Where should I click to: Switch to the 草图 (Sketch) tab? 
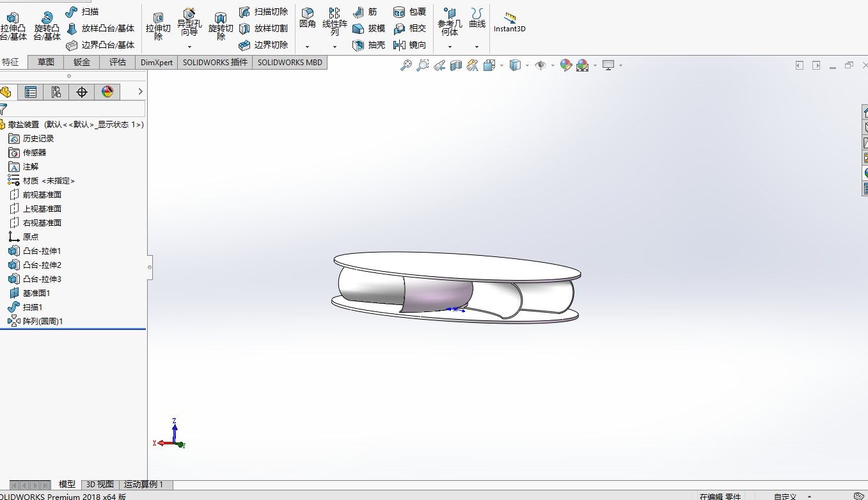click(x=46, y=62)
